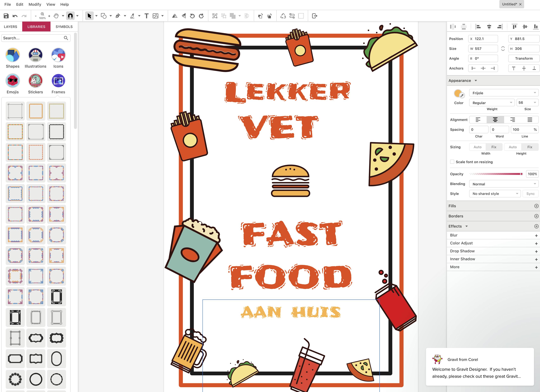
Task: Click the Export icon in toolbar
Action: coord(314,16)
